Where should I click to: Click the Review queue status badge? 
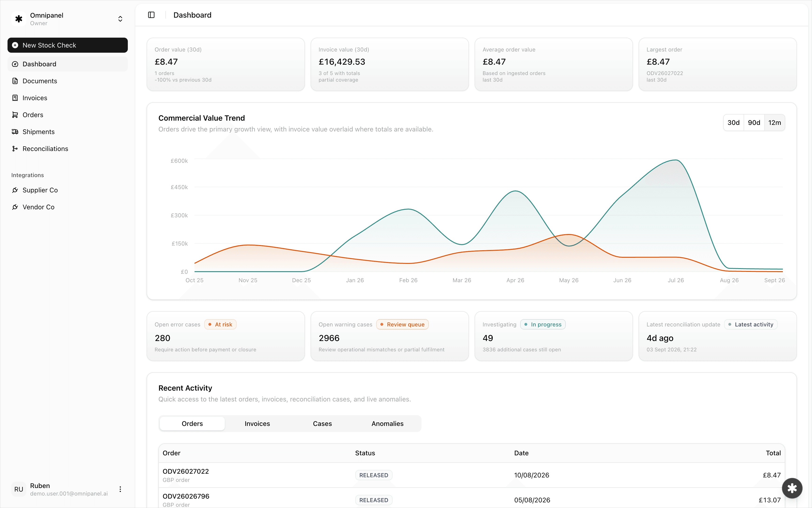pyautogui.click(x=402, y=325)
